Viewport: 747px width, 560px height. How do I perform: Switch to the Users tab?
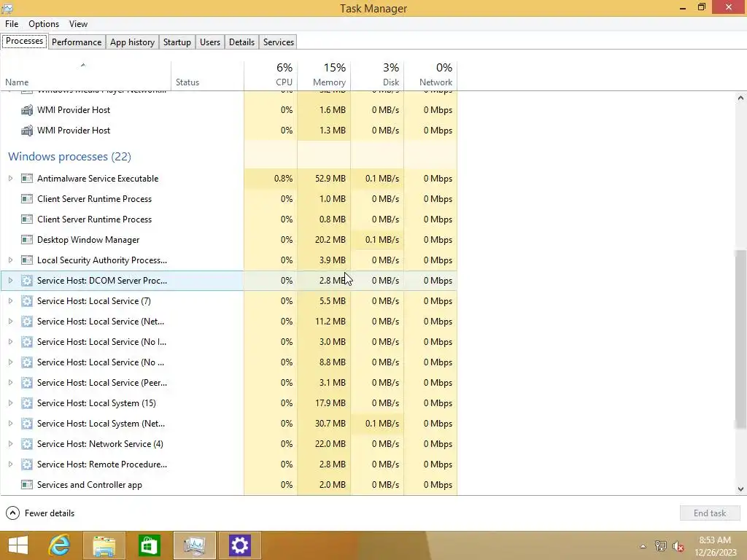coord(210,42)
